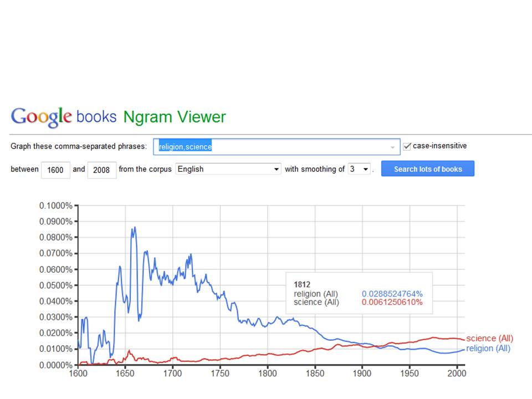This screenshot has width=532, height=399.
Task: Click the phrases input with religion,science
Action: pyautogui.click(x=277, y=146)
